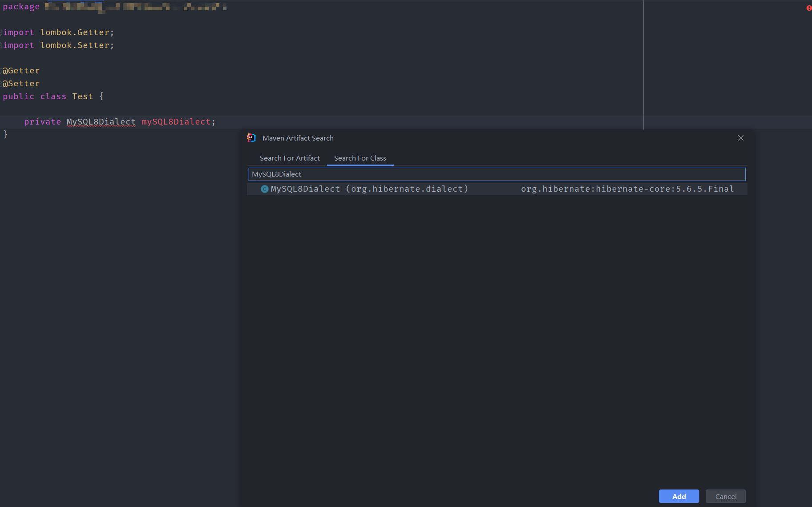Click the @Getter annotation
Viewport: 812px width, 507px height.
(x=21, y=70)
